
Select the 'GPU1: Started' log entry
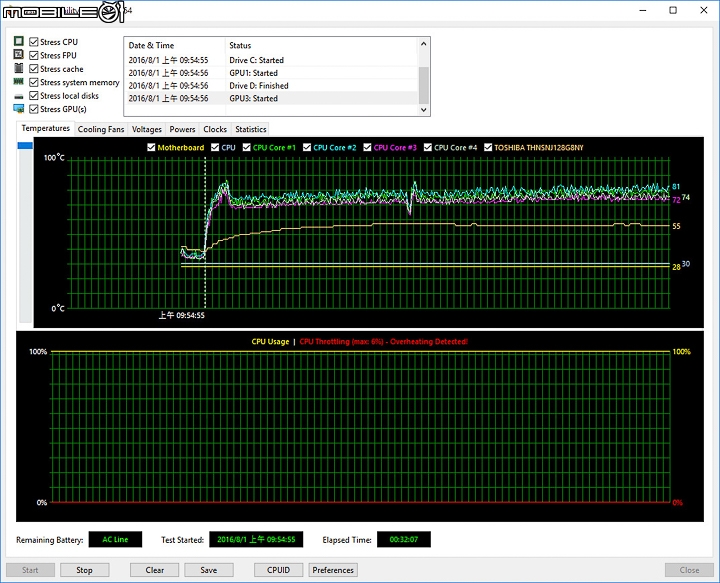click(x=272, y=73)
